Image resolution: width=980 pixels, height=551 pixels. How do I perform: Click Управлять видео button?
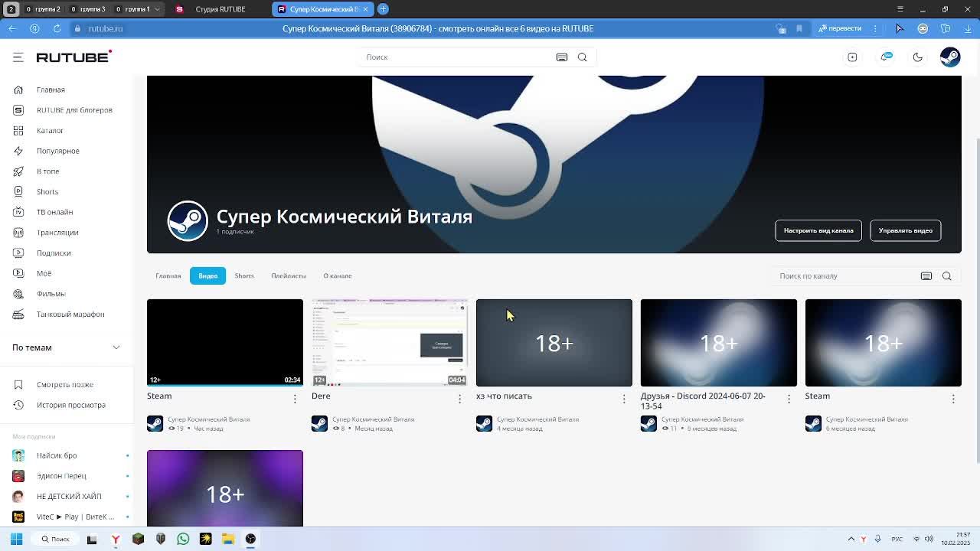point(906,230)
